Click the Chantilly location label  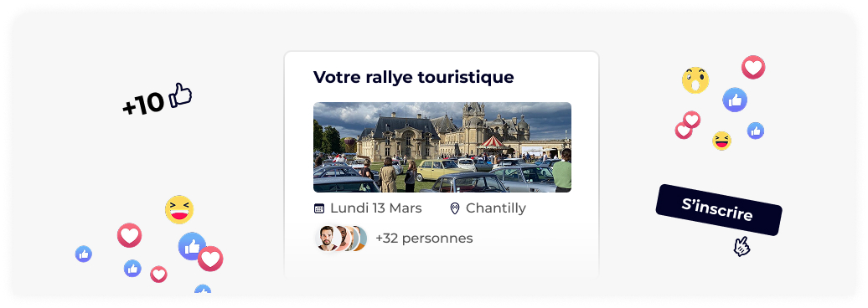[496, 208]
